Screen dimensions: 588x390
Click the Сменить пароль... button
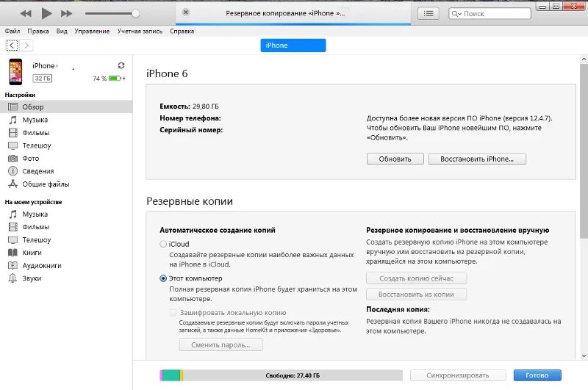[x=221, y=344]
